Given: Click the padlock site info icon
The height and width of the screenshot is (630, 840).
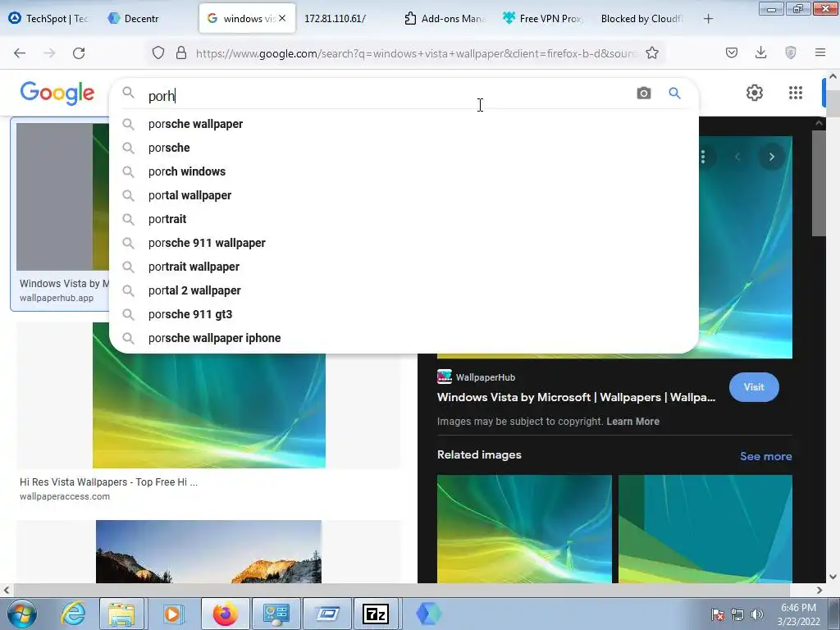Looking at the screenshot, I should click(181, 53).
